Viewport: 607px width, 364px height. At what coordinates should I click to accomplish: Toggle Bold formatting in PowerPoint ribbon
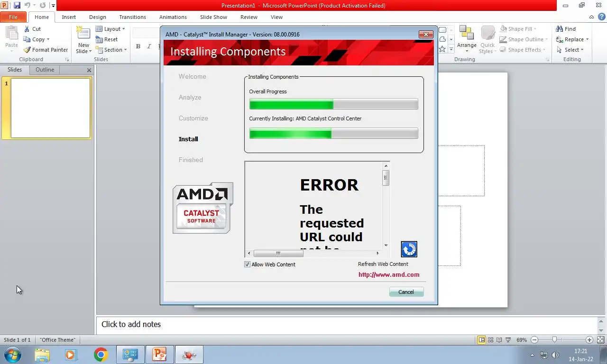point(138,46)
